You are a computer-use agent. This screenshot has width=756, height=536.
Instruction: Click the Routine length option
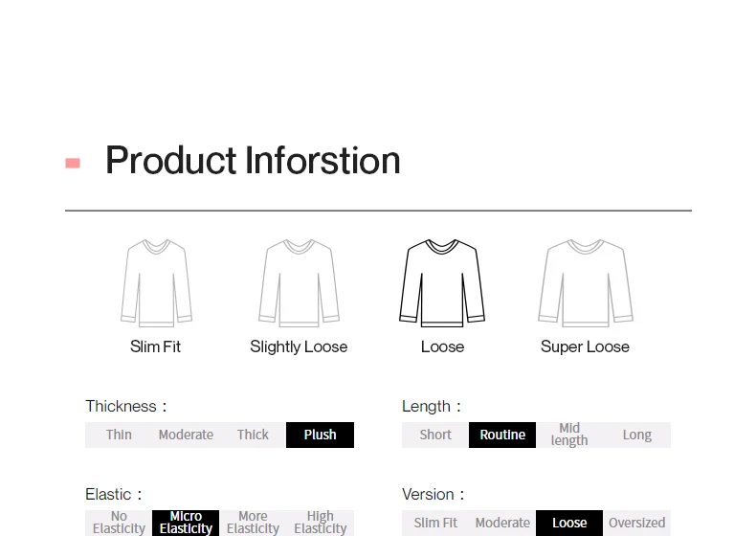[x=502, y=435]
